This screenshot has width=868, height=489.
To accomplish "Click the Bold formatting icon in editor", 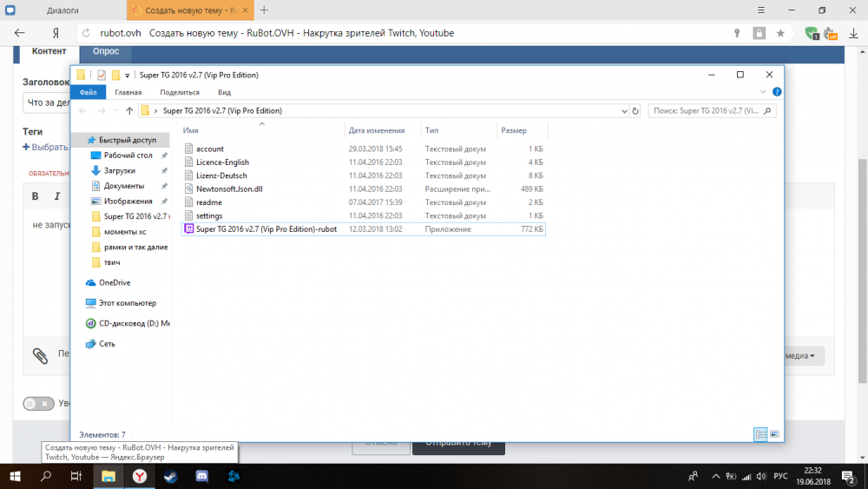I will 36,196.
